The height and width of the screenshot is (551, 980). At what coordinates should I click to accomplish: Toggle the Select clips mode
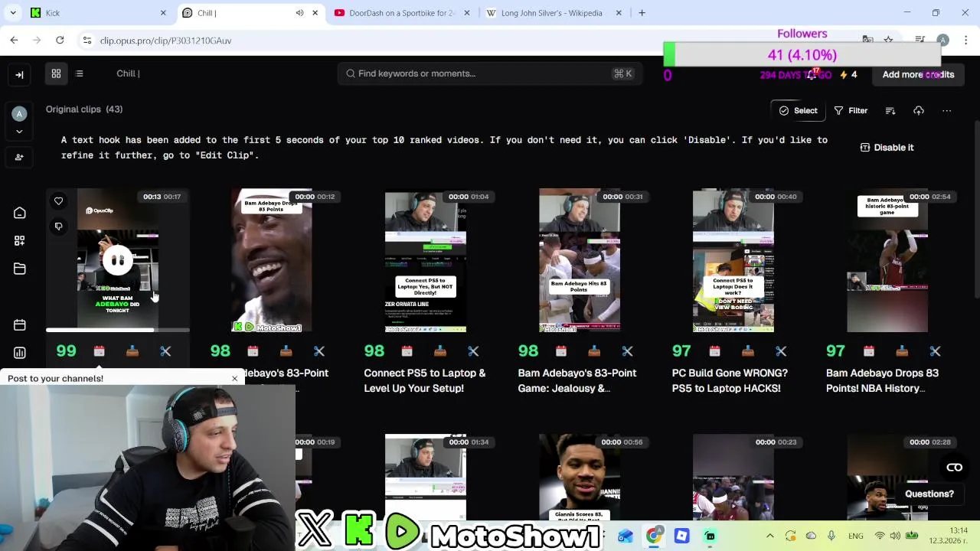(x=799, y=111)
